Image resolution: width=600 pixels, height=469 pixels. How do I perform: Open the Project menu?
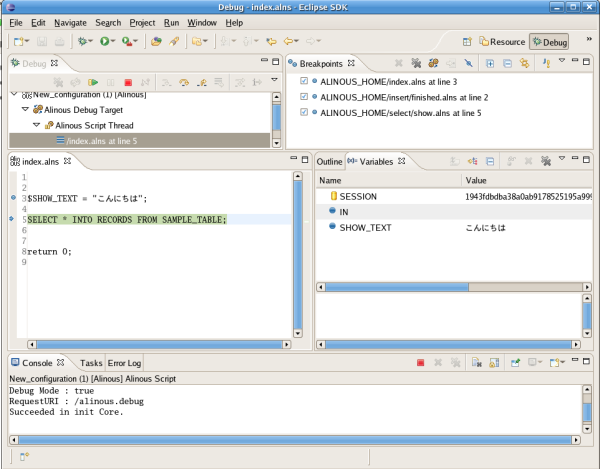coord(142,23)
